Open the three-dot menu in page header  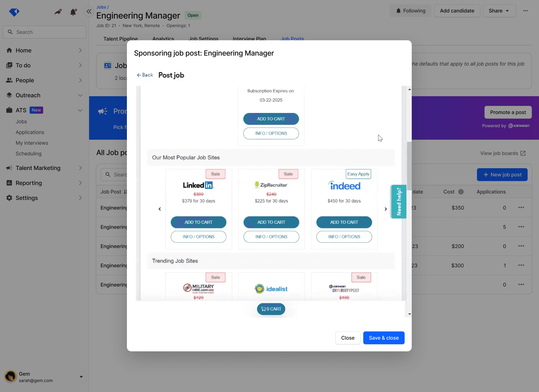coord(525,11)
